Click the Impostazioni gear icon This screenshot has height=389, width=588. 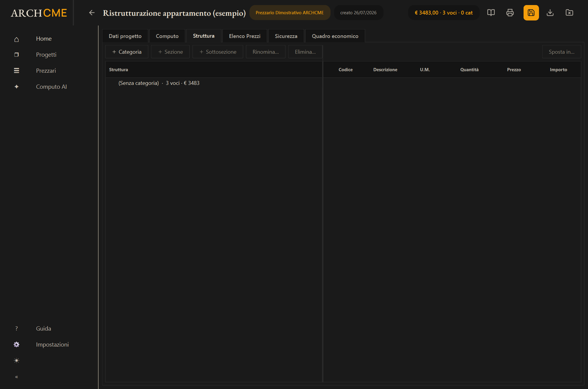17,344
